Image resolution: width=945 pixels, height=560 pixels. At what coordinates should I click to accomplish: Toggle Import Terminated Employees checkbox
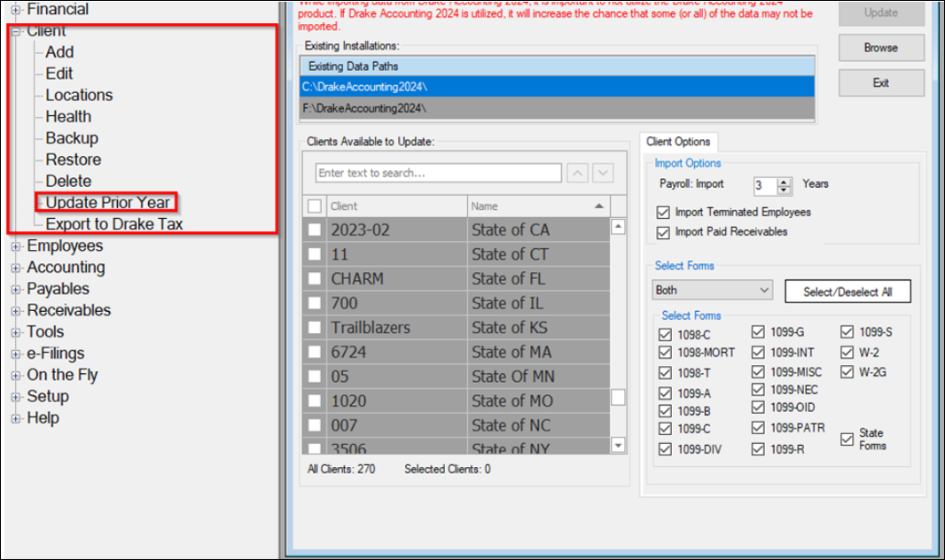point(664,213)
